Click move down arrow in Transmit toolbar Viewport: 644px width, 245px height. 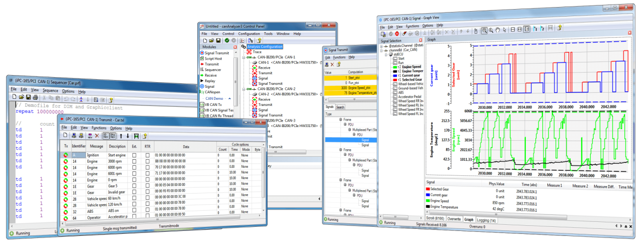[x=128, y=136]
